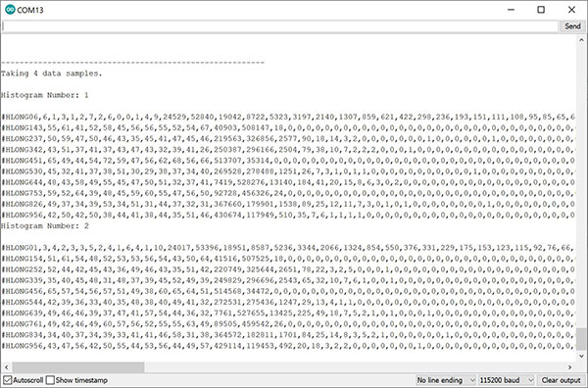The height and width of the screenshot is (388, 588).
Task: Click the line starting '#HLONG956,43,47,56'
Action: coord(288,346)
